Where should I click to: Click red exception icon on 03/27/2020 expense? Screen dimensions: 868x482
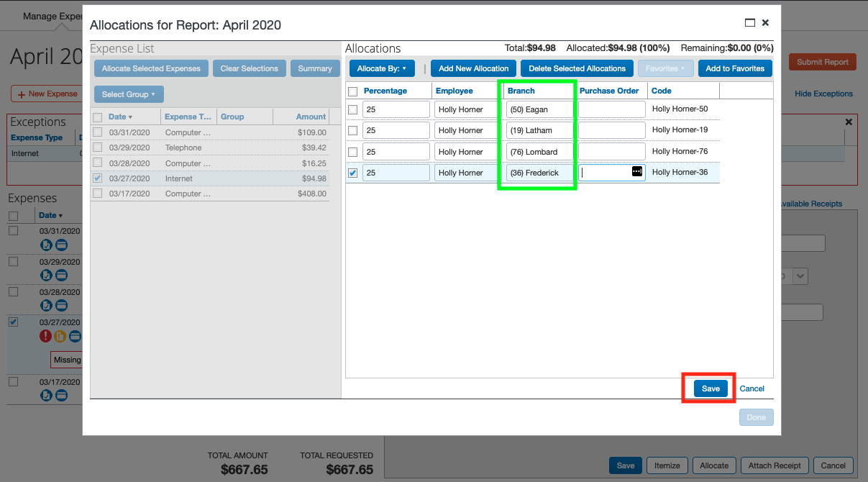click(46, 336)
